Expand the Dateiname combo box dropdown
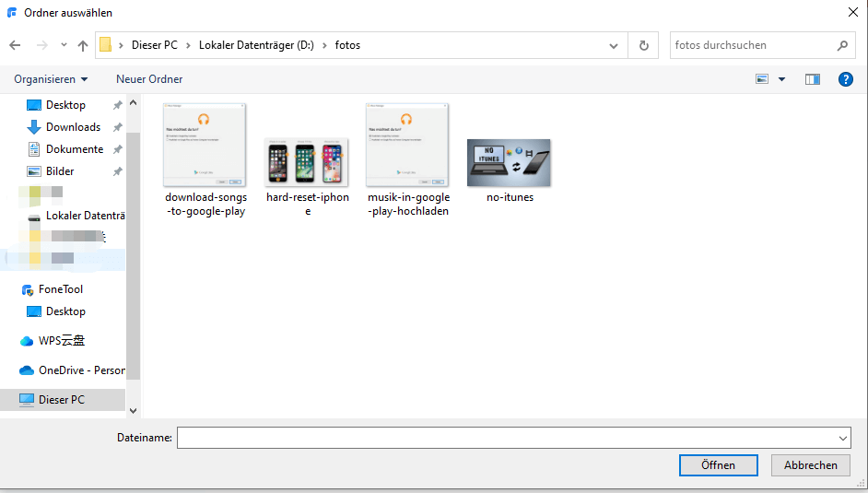868x493 pixels. (x=843, y=438)
